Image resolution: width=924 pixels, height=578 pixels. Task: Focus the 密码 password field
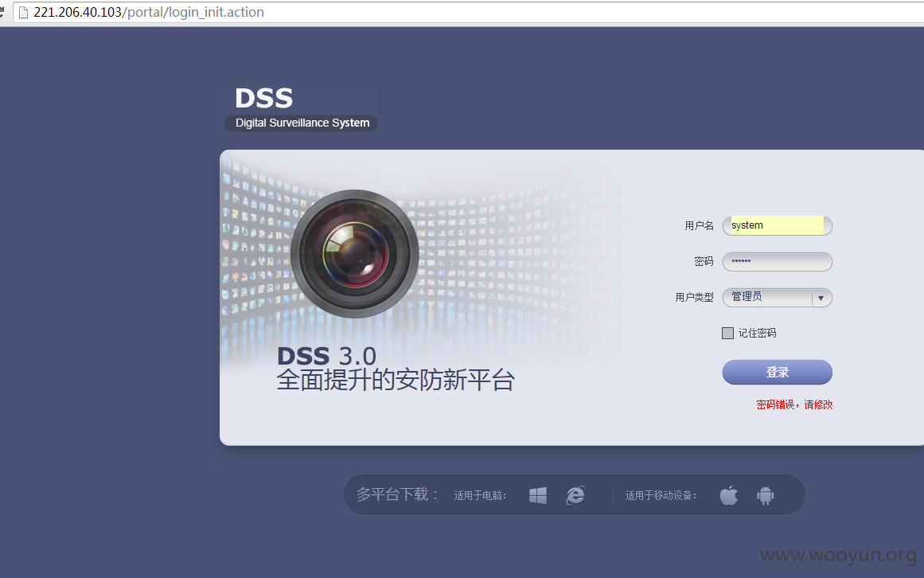pyautogui.click(x=778, y=262)
